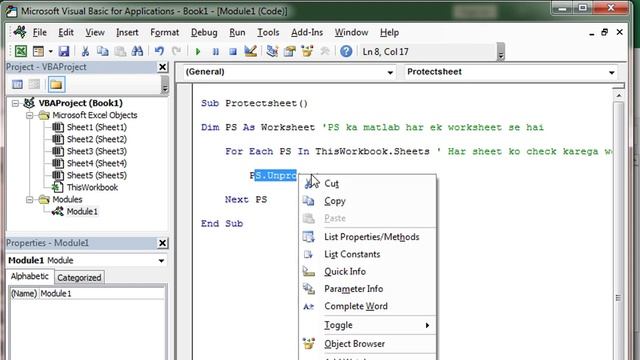Collapse the Microsoft Excel Objects folder
640x360 pixels.
point(29,116)
